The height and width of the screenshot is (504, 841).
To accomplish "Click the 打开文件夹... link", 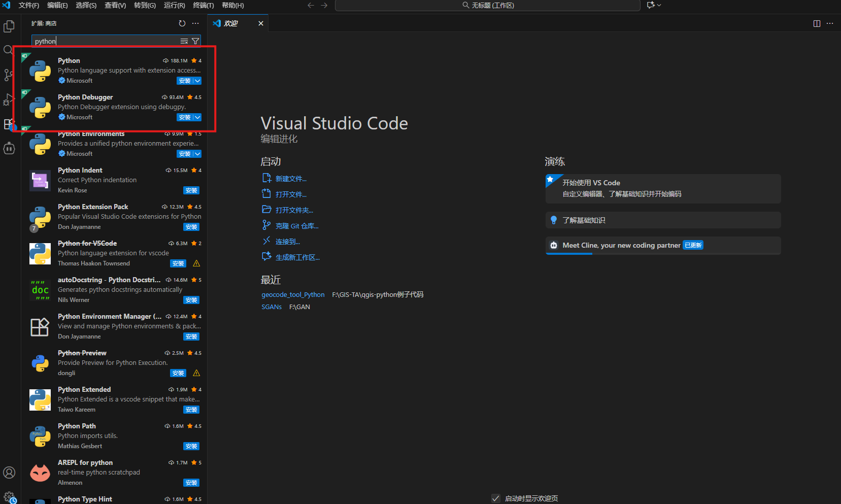I will tap(294, 210).
